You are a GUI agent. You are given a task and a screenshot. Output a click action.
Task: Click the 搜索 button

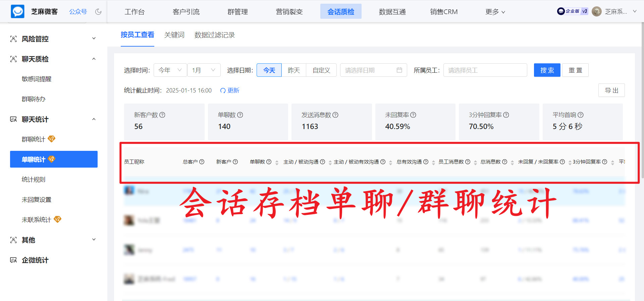coord(547,70)
